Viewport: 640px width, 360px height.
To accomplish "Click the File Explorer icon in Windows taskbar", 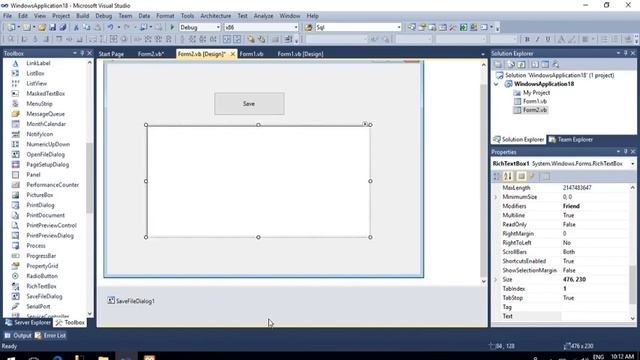I will click(x=103, y=358).
